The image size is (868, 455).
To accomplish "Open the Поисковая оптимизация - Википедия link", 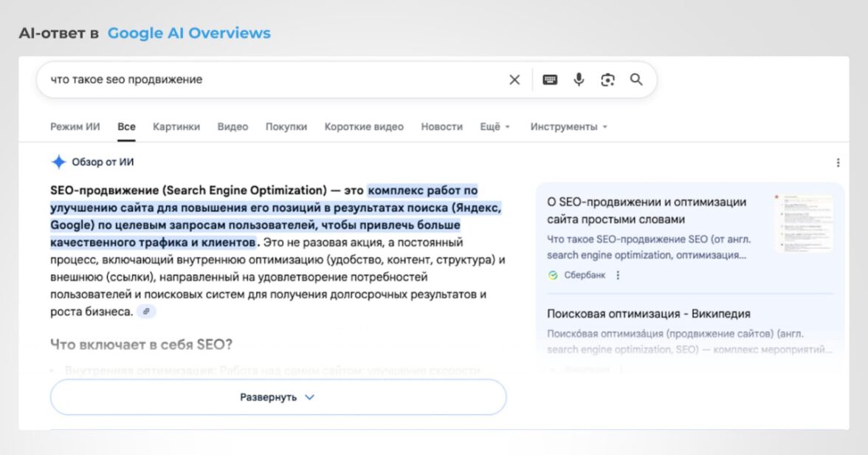I will 648,314.
